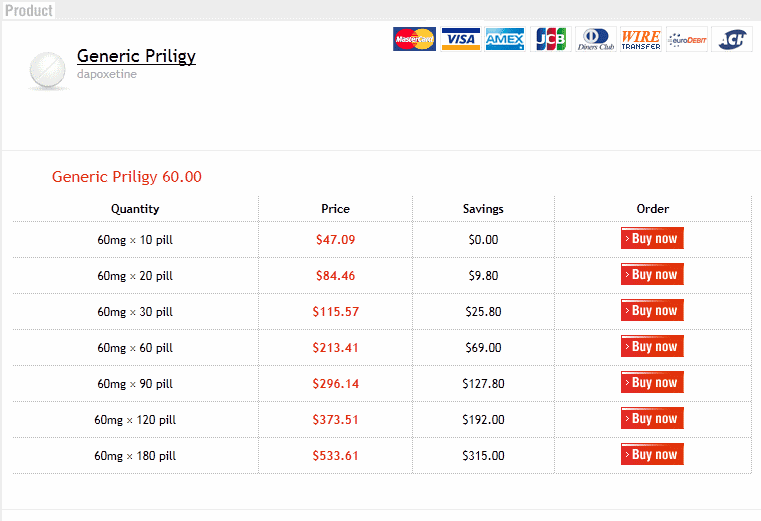Click the $69.00 savings value
Screen dimensions: 761x521
pos(483,348)
